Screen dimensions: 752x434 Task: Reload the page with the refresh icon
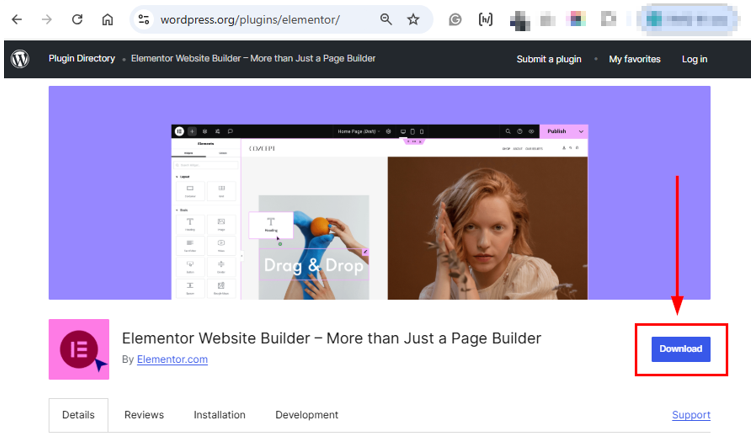coord(77,20)
